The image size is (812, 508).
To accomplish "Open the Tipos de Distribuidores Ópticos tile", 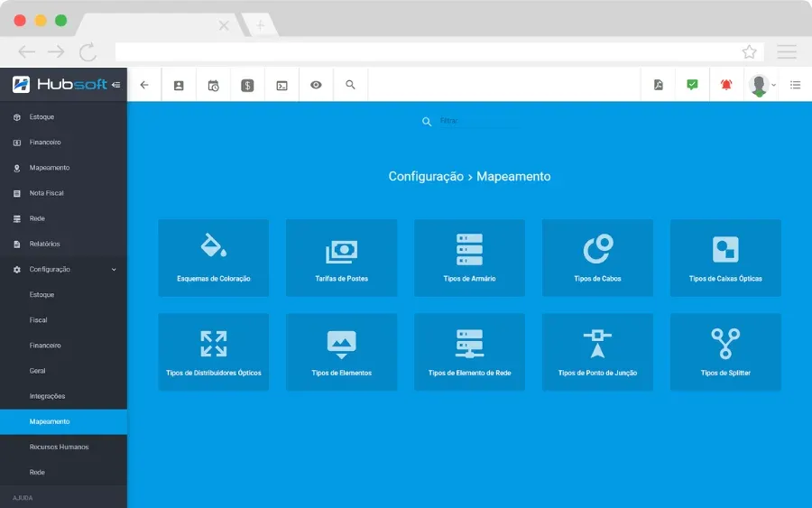I will (x=213, y=352).
